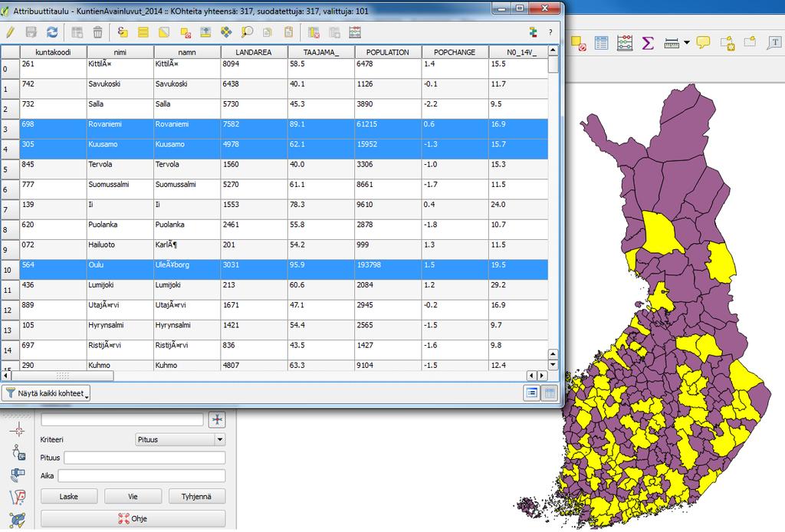The height and width of the screenshot is (532, 785).
Task: Select the Rovaniemi cell in the nimi column
Action: (x=120, y=129)
